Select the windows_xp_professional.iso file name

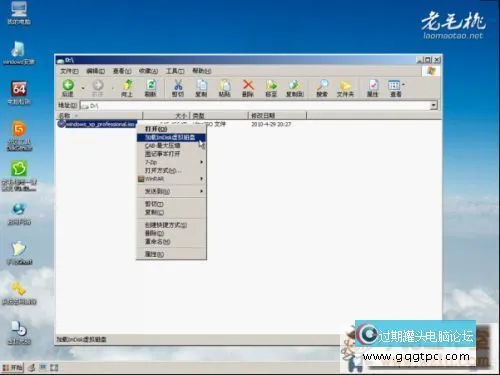click(100, 124)
